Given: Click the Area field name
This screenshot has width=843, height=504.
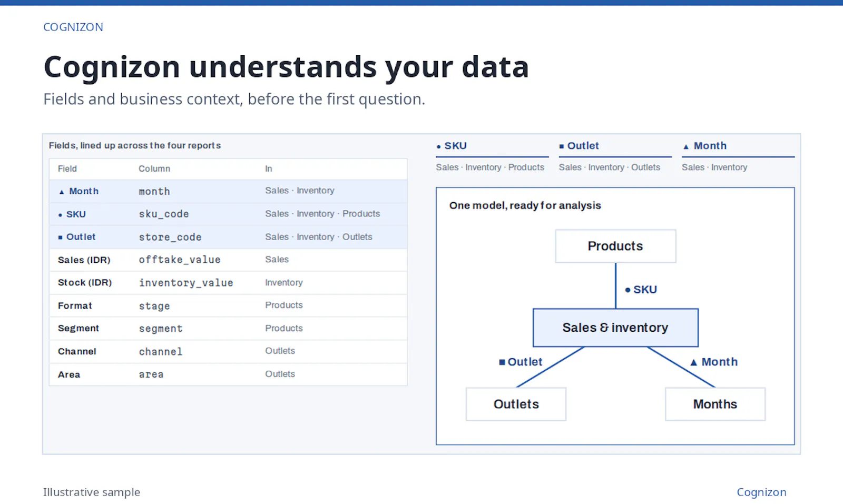Looking at the screenshot, I should point(69,374).
